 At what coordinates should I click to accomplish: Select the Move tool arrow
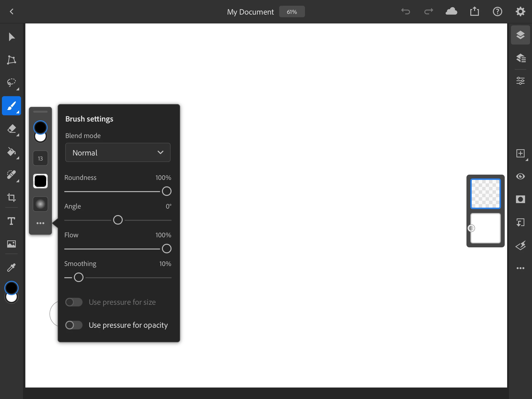pos(11,37)
